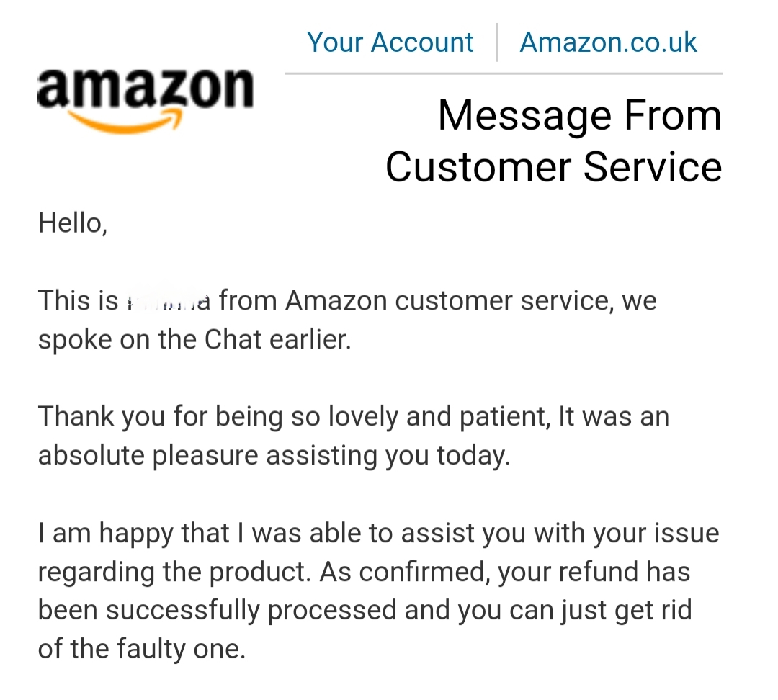Click the blurred agent name
Image resolution: width=778 pixels, height=700 pixels.
pyautogui.click(x=169, y=301)
